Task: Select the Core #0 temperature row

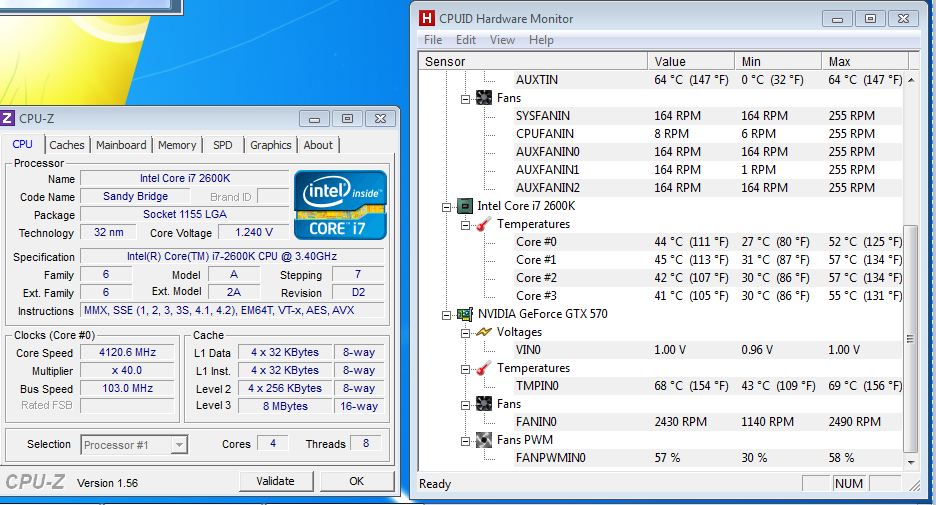Action: coord(707,242)
